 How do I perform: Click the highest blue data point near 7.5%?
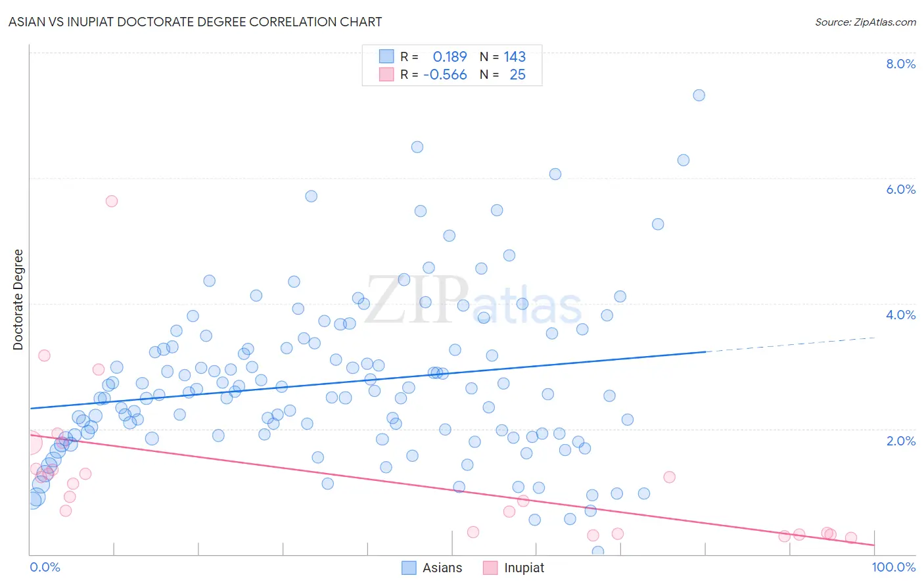(x=699, y=95)
